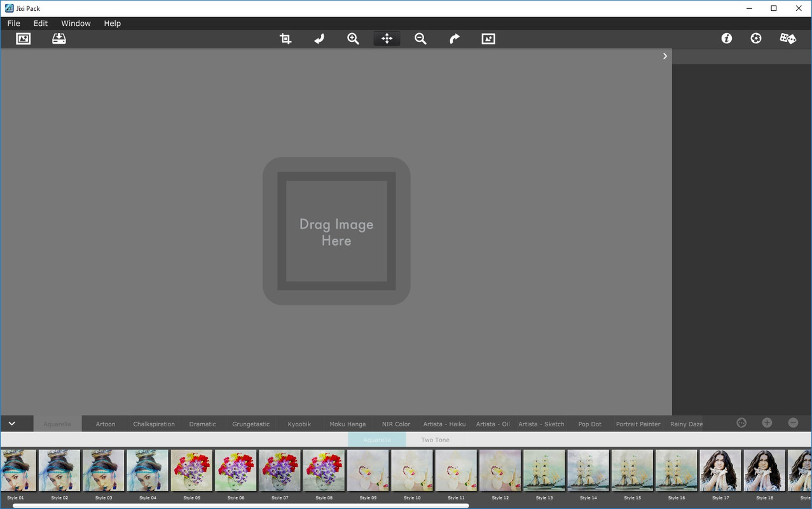This screenshot has height=509, width=812.
Task: Switch to the Chalkspiration tab
Action: click(x=154, y=424)
